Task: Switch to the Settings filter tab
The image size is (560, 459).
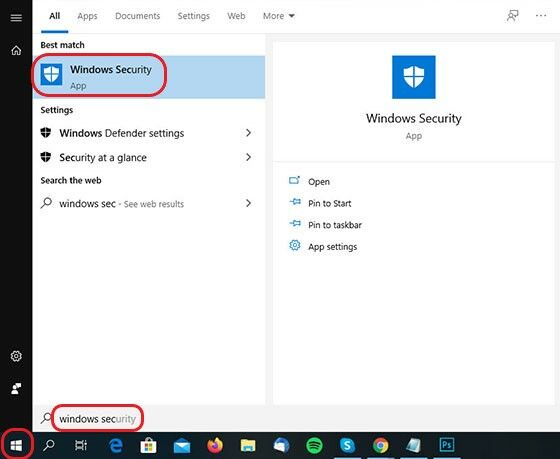Action: click(x=194, y=16)
